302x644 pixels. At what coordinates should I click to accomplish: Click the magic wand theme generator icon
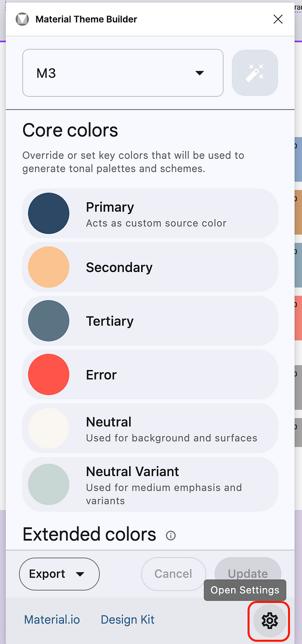255,73
